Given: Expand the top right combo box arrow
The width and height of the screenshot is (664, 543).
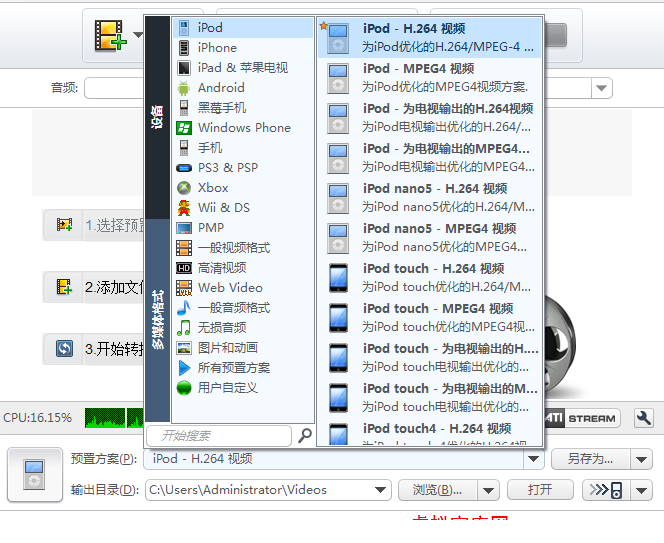Looking at the screenshot, I should coord(602,88).
